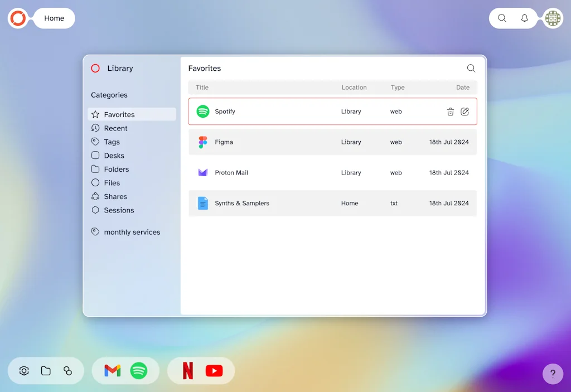The width and height of the screenshot is (571, 392).
Task: Switch to the Tags category
Action: point(111,142)
